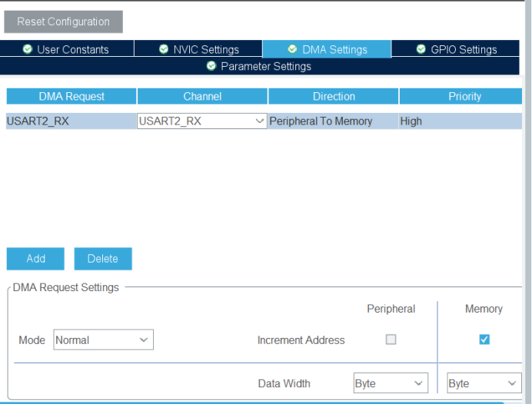The image size is (532, 404).
Task: Open the Parameter Settings tab
Action: point(259,66)
